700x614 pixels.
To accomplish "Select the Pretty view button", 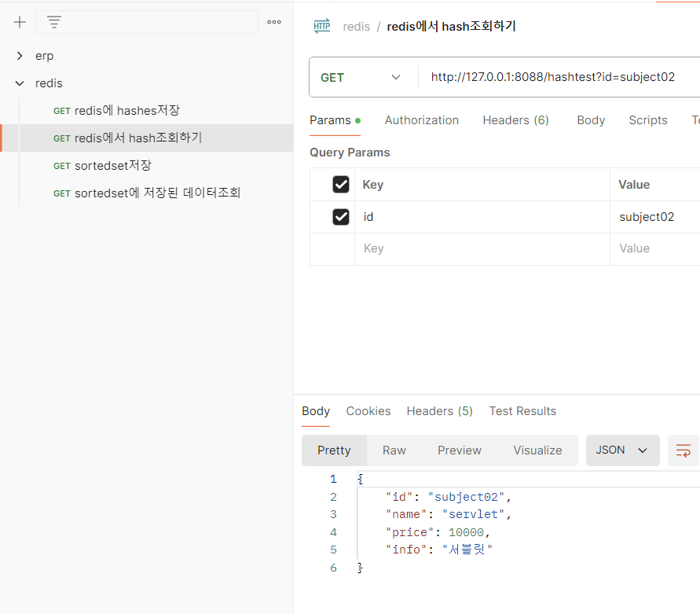I will pyautogui.click(x=334, y=450).
